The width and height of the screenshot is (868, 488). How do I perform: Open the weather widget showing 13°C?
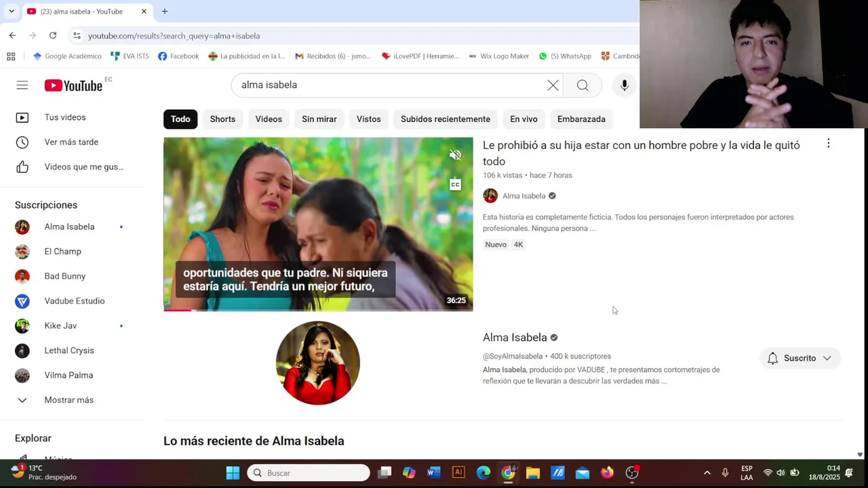[x=44, y=472]
